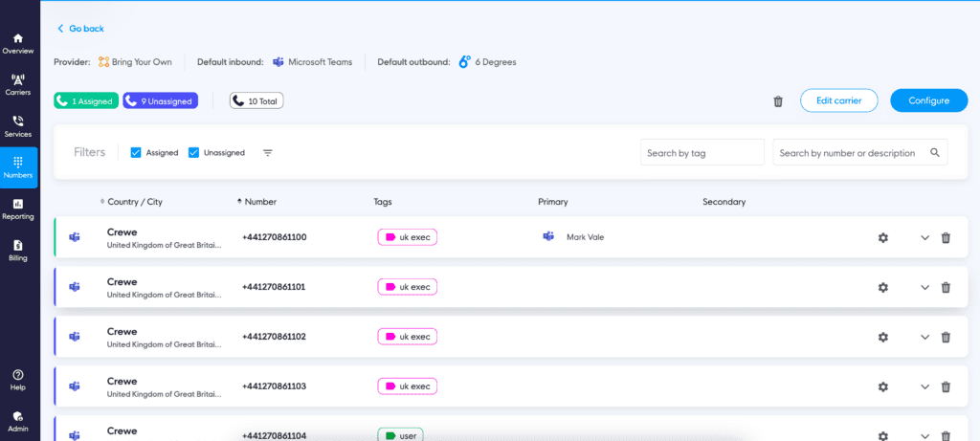Open the Overview page in sidebar
Screen dimensions: 980x441
[x=18, y=44]
